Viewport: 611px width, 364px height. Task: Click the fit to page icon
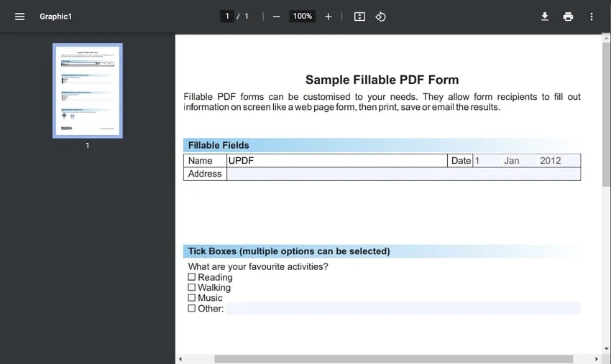pos(360,17)
